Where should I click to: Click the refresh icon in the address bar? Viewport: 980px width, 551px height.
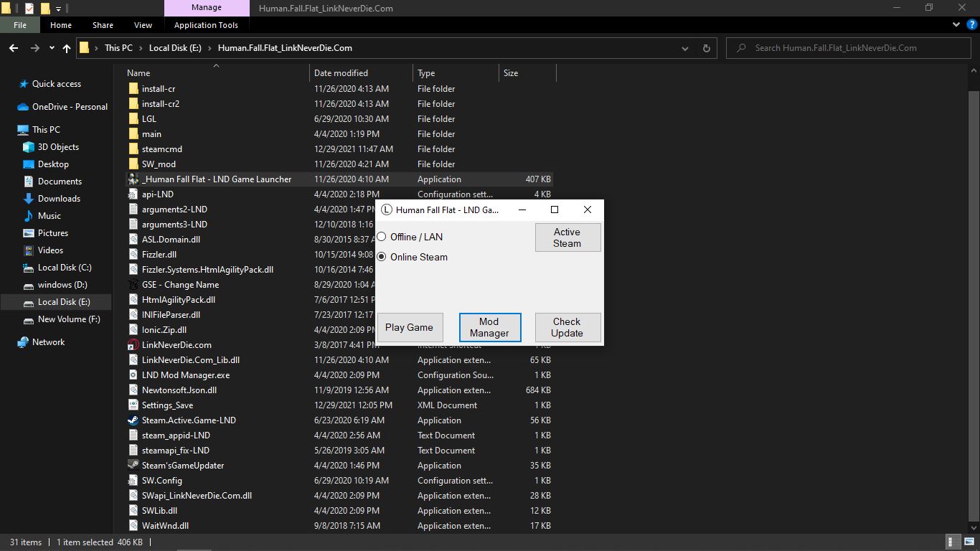706,48
